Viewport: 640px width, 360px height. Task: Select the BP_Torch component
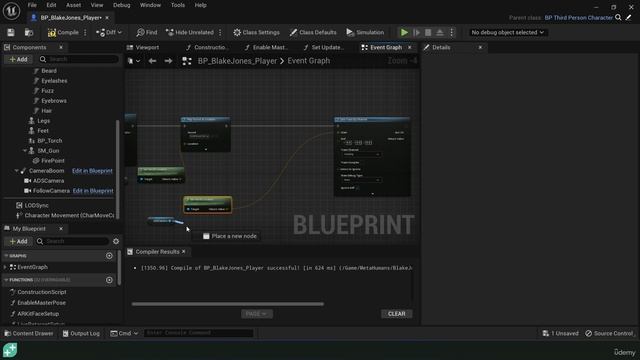click(x=49, y=140)
